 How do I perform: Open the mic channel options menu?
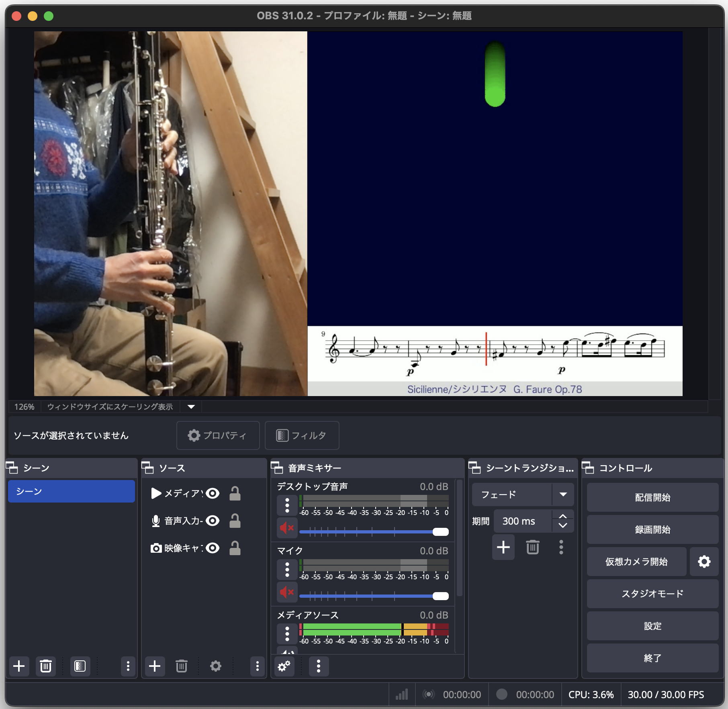point(287,570)
